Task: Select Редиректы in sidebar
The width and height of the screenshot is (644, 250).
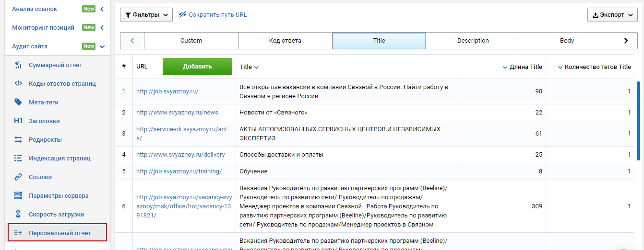Action: point(45,139)
